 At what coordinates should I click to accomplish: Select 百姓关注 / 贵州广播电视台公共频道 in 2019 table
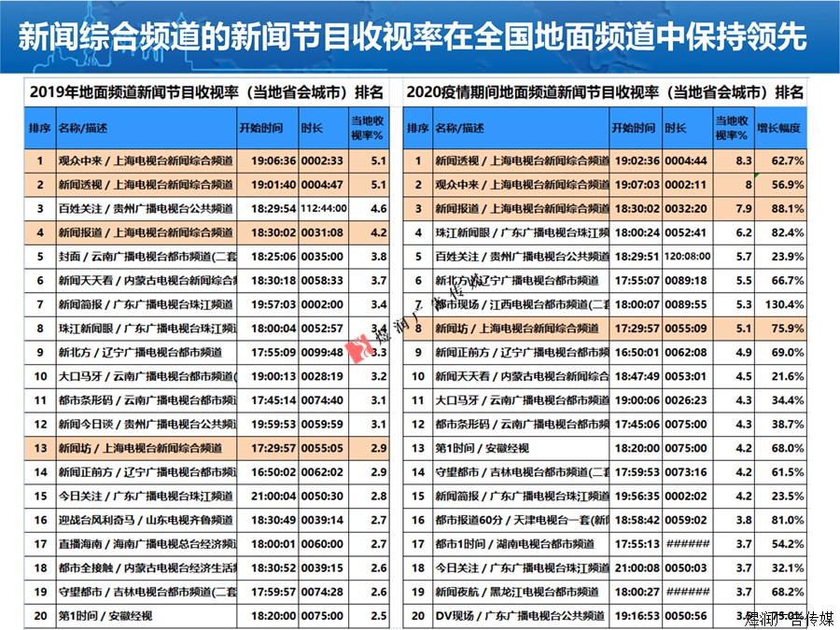[x=147, y=208]
